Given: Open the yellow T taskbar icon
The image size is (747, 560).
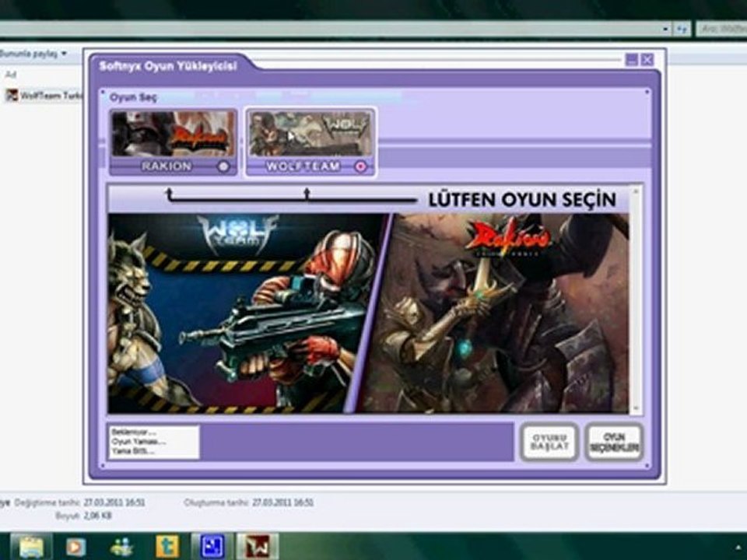Looking at the screenshot, I should click(x=167, y=546).
